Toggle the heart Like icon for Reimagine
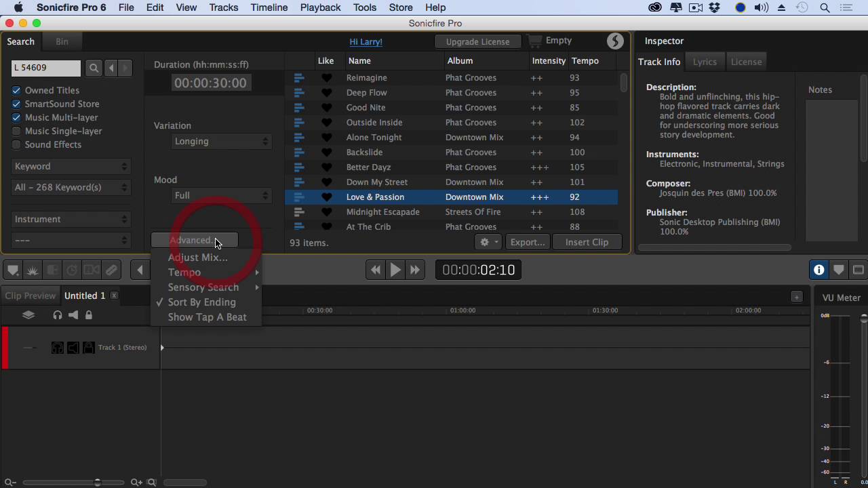868x488 pixels. [x=327, y=78]
